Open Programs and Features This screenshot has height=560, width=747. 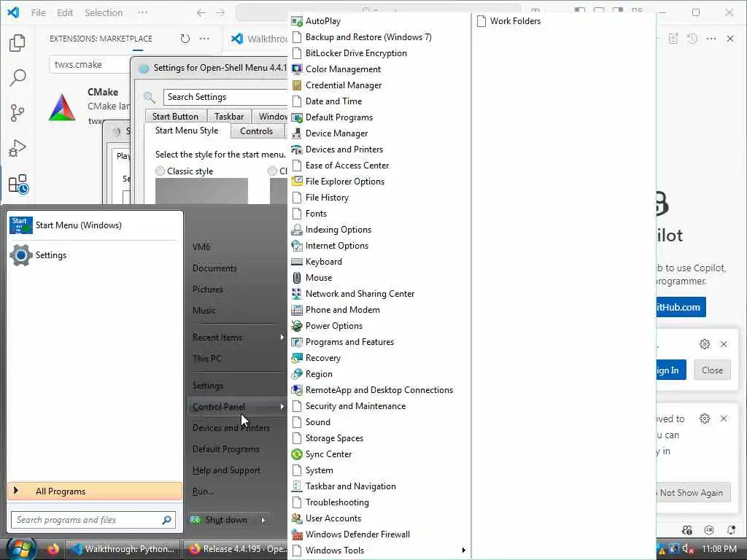pos(349,342)
